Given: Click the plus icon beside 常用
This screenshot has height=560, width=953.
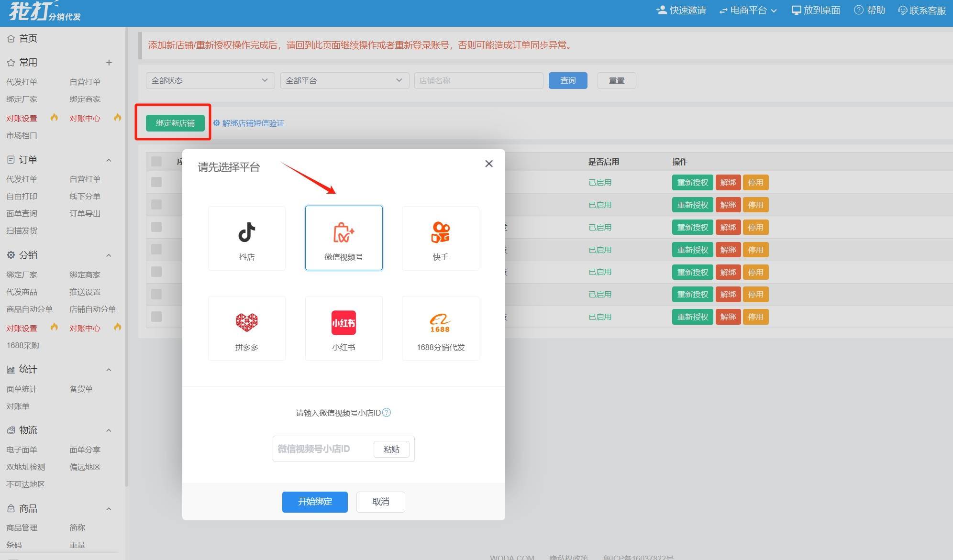Looking at the screenshot, I should (x=109, y=63).
